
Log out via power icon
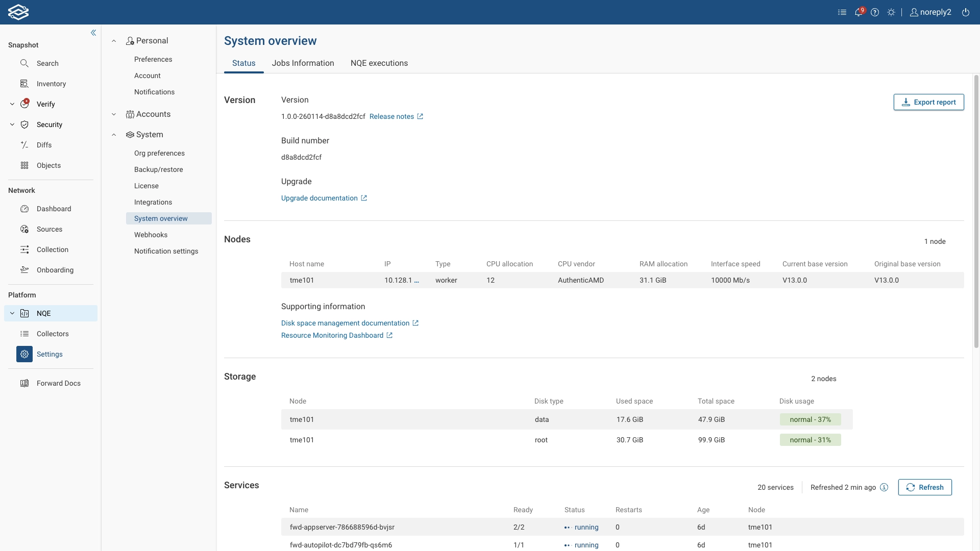point(965,12)
